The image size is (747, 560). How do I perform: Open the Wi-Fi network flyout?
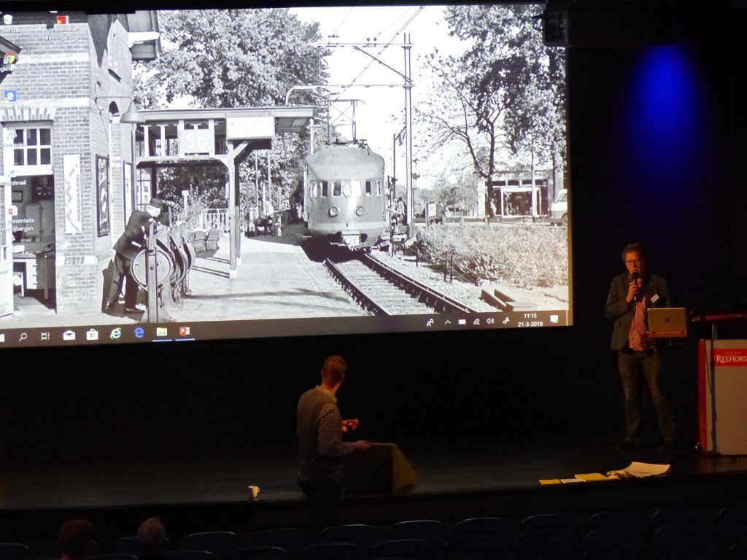(476, 321)
